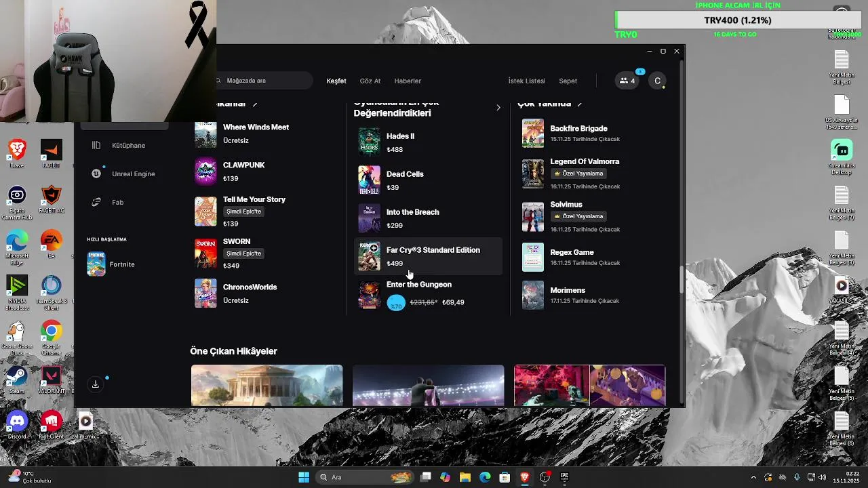The width and height of the screenshot is (868, 488).
Task: Open Epic Games taskbar icon
Action: tap(564, 477)
